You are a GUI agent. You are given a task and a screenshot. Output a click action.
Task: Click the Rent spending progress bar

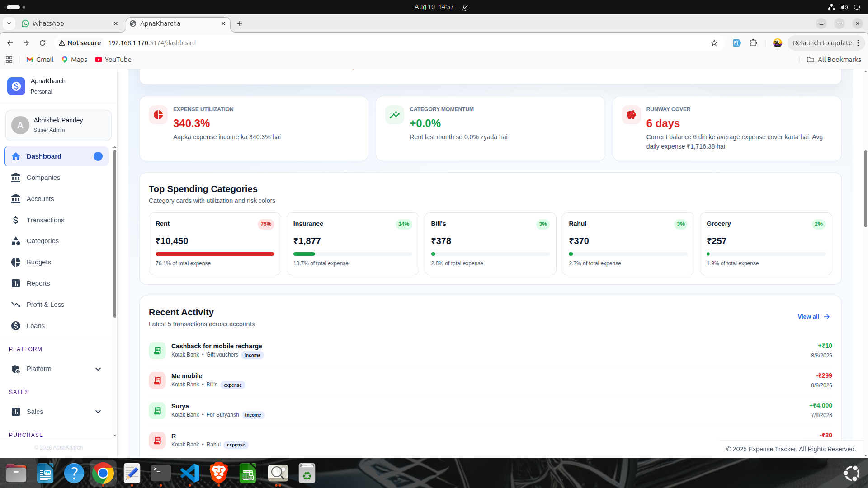[215, 254]
